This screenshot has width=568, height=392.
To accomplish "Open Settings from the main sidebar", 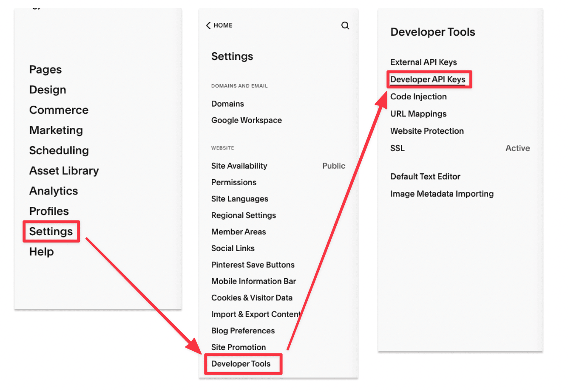I will [x=51, y=231].
